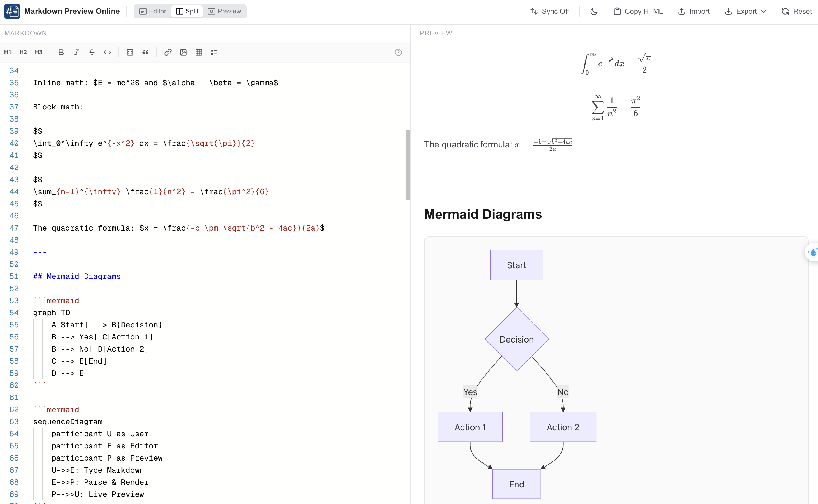Switch to Editor view

point(152,11)
